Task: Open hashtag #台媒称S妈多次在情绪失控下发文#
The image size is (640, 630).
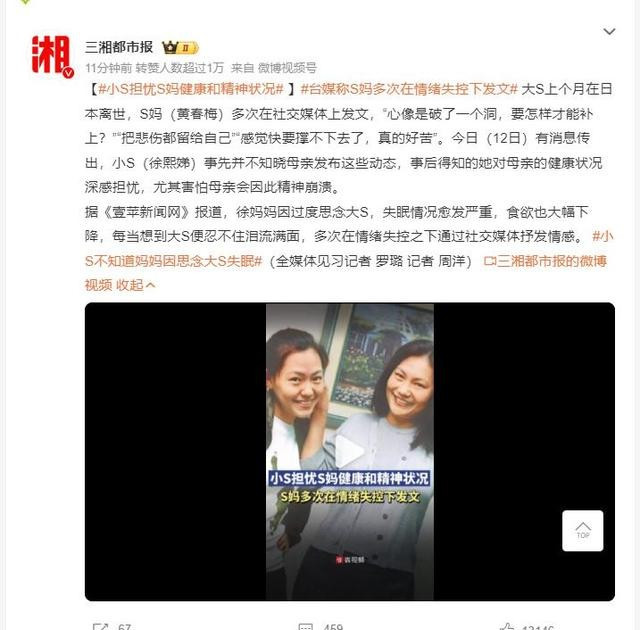Action: pyautogui.click(x=409, y=89)
